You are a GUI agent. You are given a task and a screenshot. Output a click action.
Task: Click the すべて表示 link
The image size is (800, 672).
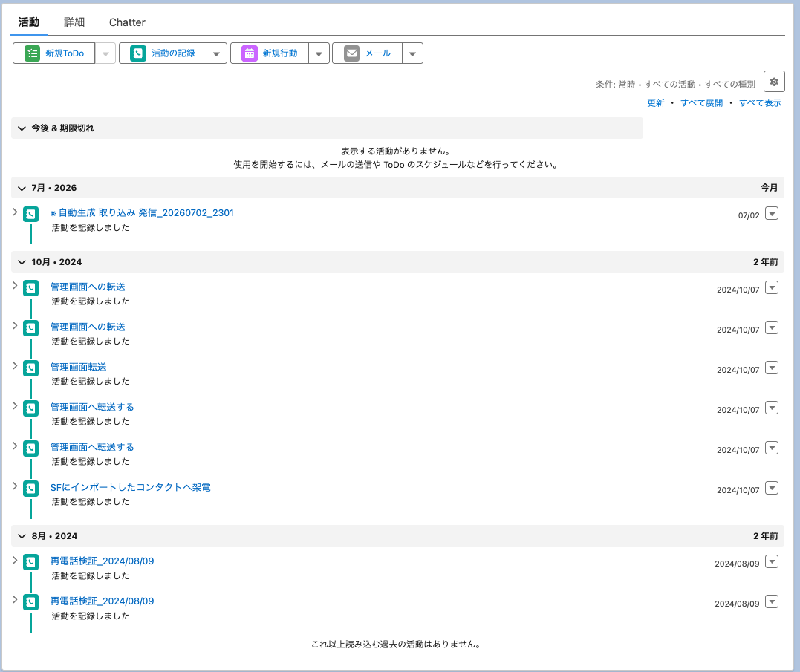pos(760,103)
